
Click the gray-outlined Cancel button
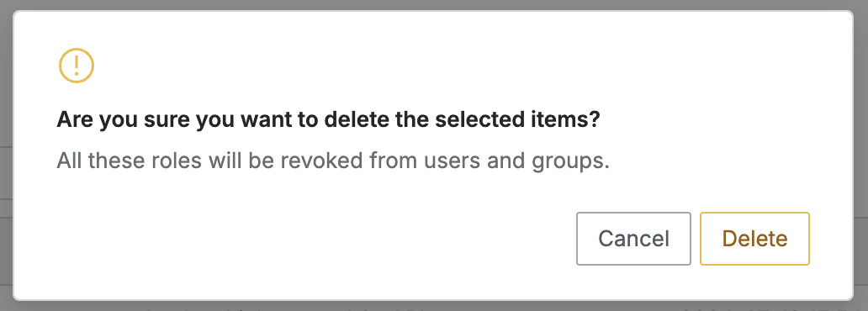click(x=633, y=239)
